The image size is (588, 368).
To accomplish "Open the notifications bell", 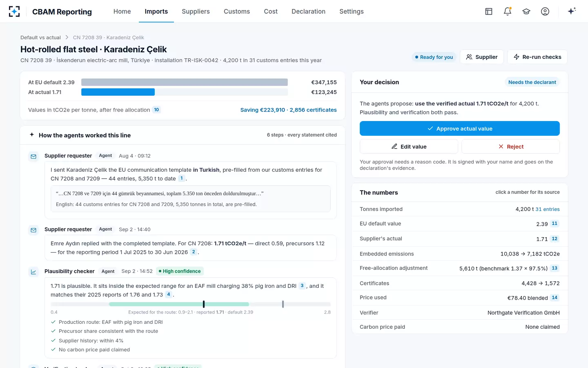I will pos(508,11).
